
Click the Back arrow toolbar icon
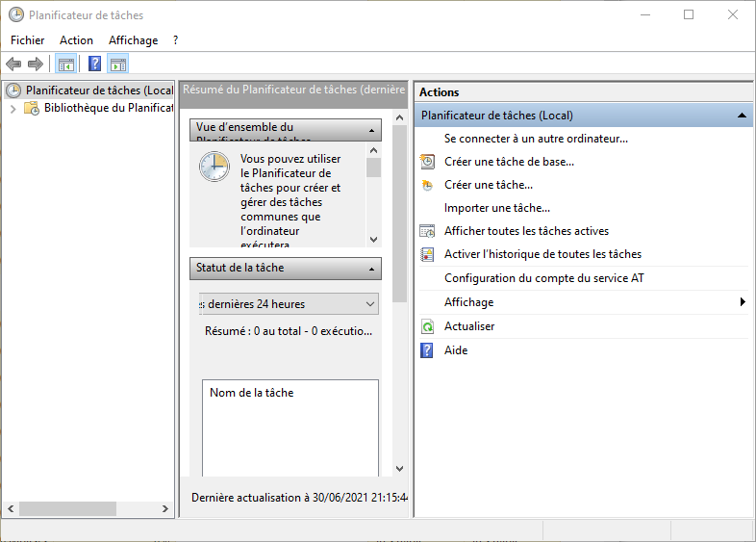click(x=13, y=65)
